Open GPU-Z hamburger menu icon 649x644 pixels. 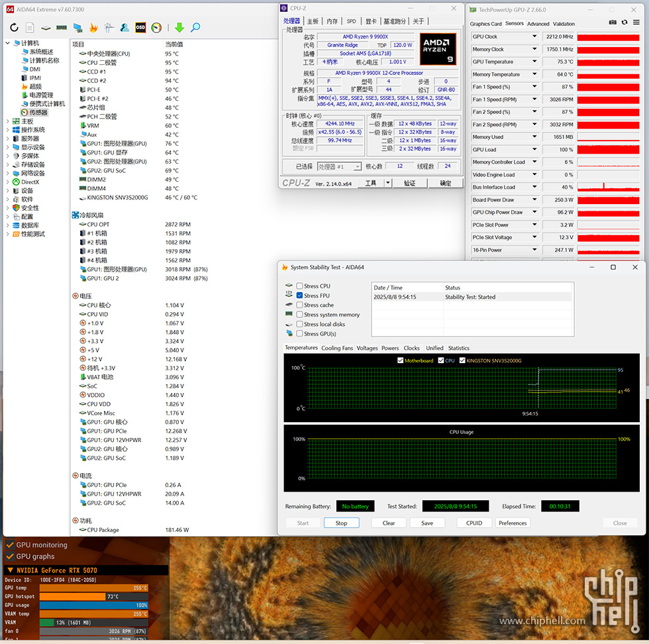point(636,23)
